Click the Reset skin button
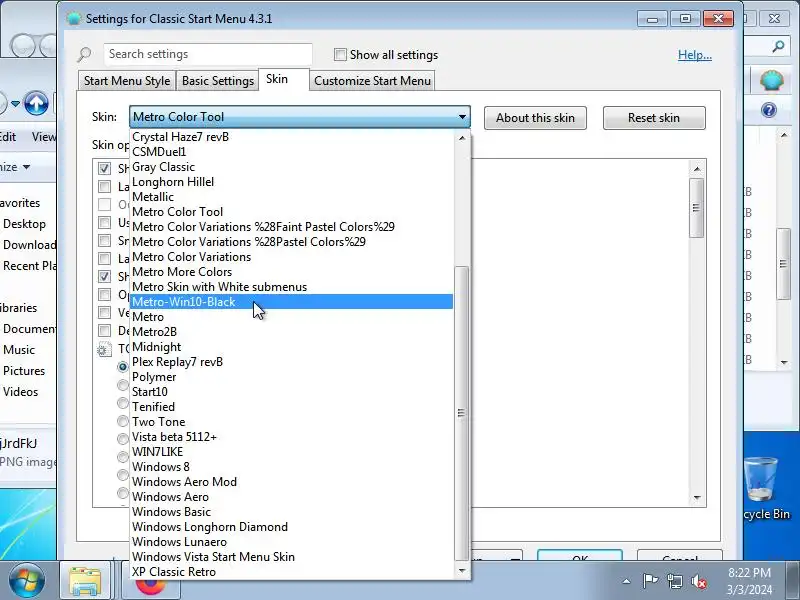 (x=654, y=118)
